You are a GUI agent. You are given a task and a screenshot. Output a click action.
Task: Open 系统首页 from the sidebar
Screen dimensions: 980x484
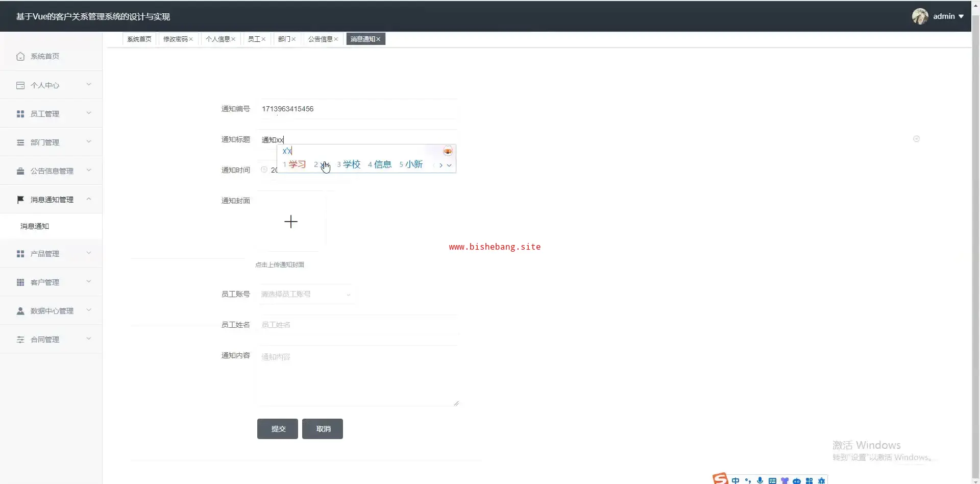pyautogui.click(x=51, y=56)
